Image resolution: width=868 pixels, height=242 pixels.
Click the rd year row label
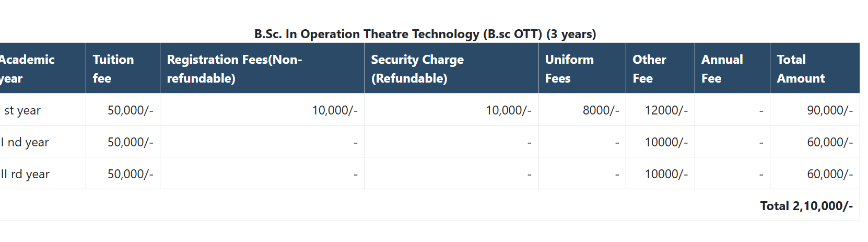pos(25,174)
